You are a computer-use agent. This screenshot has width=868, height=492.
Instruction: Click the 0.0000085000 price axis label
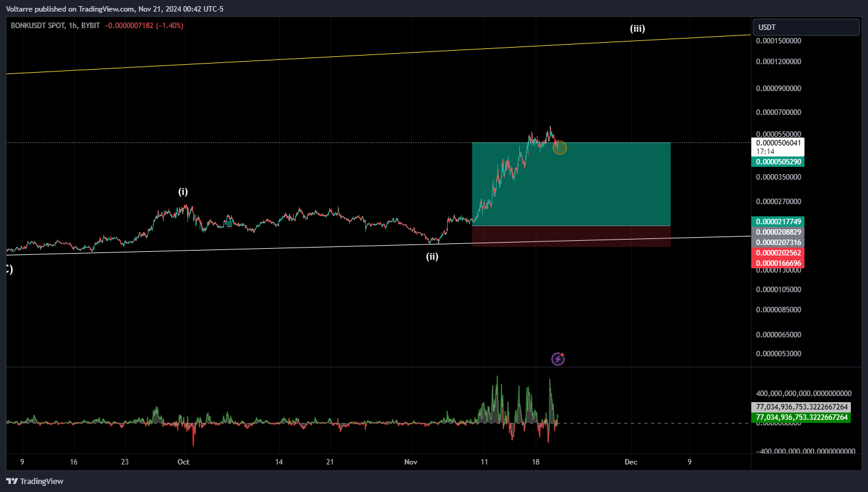tap(778, 310)
